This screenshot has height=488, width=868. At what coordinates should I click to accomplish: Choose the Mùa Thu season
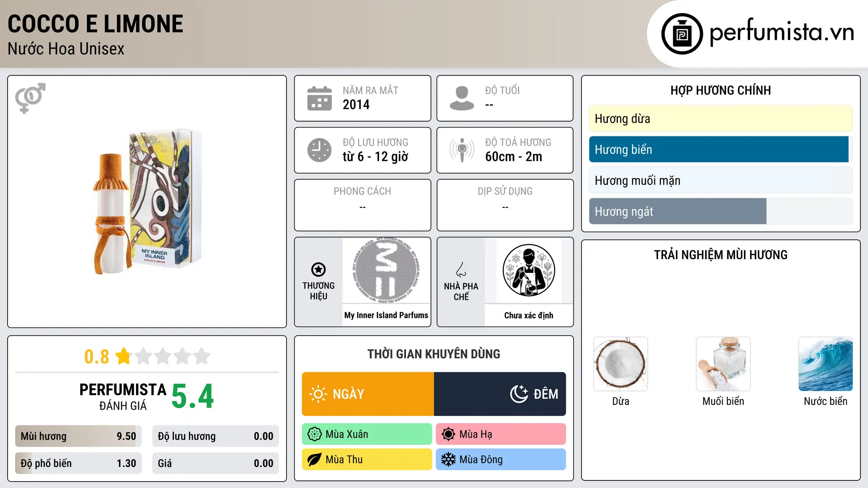(x=367, y=460)
